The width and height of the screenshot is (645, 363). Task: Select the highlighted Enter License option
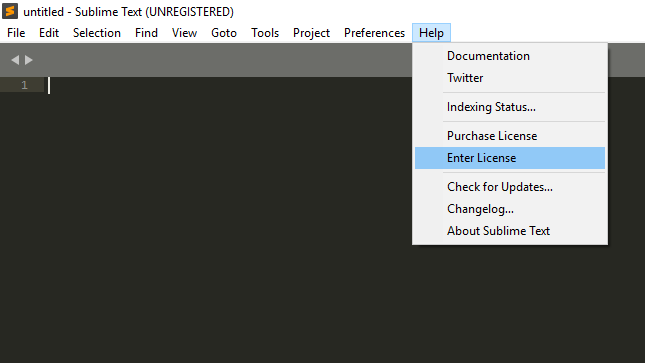tap(510, 158)
